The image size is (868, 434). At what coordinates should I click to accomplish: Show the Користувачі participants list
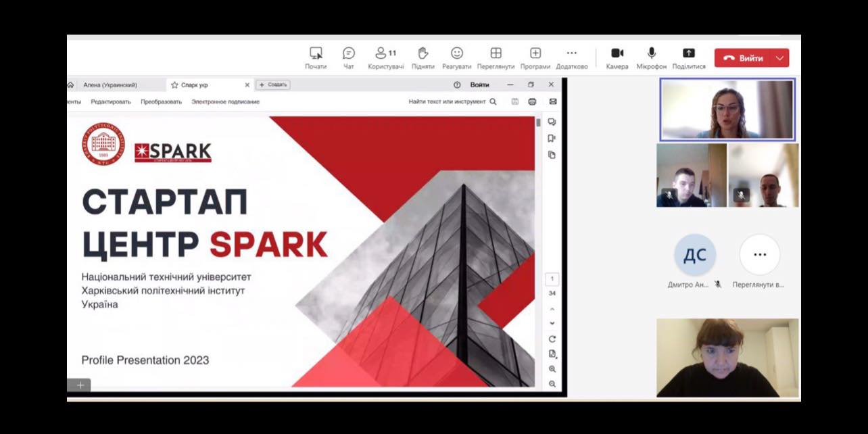(x=385, y=53)
